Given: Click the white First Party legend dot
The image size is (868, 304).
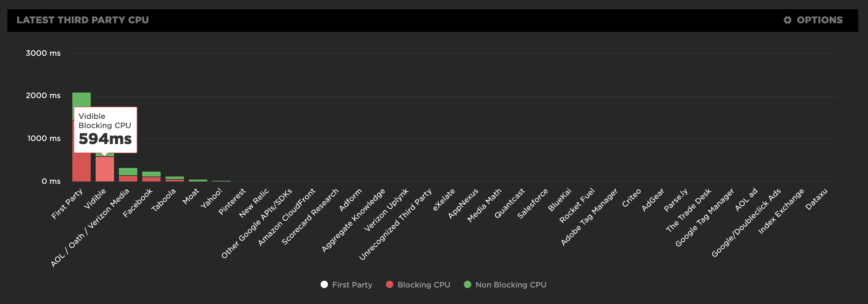Looking at the screenshot, I should [x=324, y=284].
